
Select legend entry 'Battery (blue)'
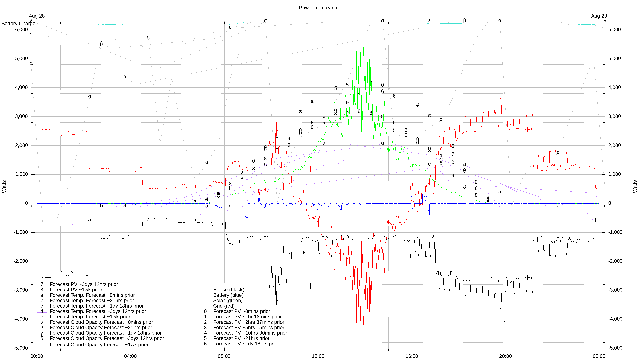tap(228, 295)
